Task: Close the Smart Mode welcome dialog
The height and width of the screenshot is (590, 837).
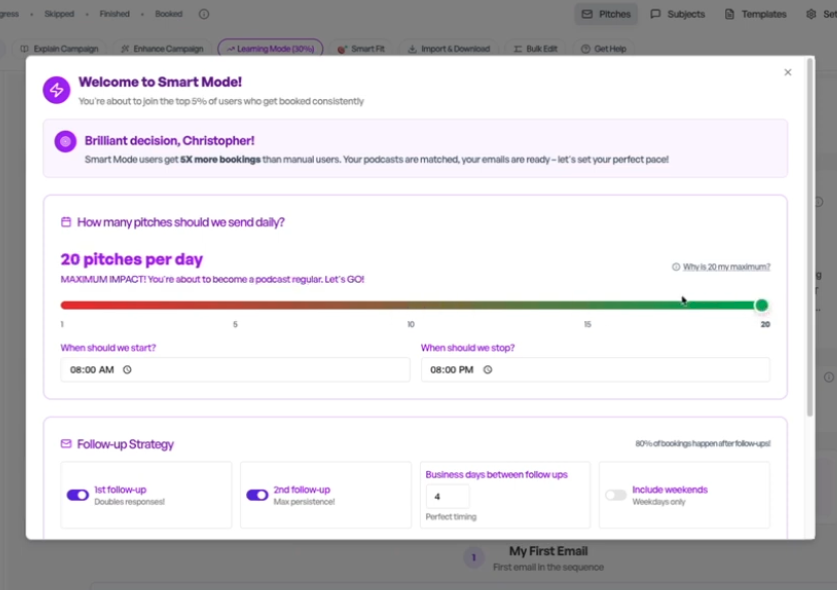Action: point(787,72)
